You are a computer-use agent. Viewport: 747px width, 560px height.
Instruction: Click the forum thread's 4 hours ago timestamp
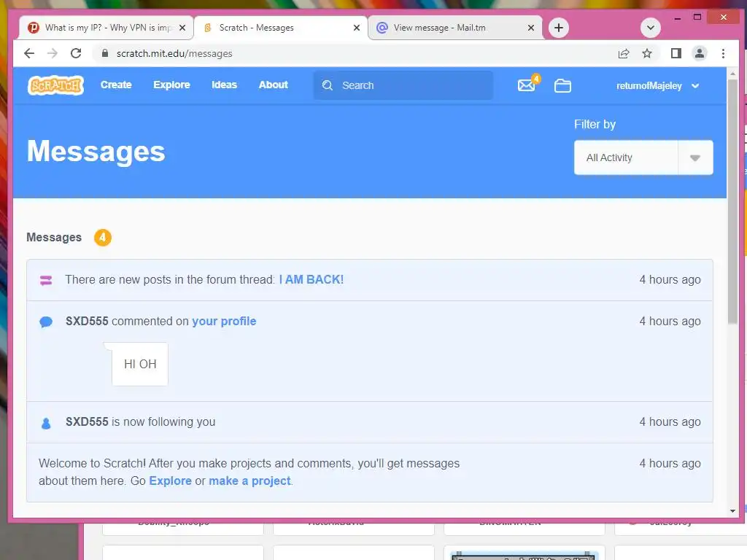670,279
